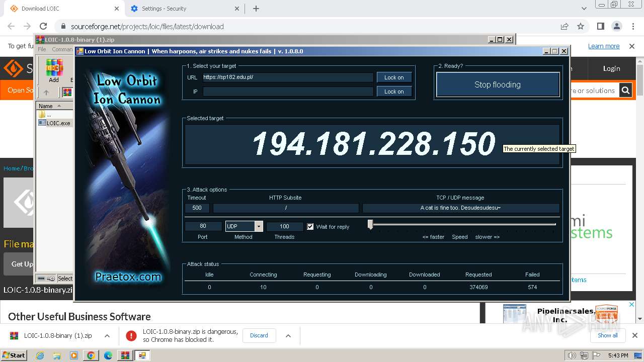
Task: Click the share page icon in address bar
Action: (565, 26)
